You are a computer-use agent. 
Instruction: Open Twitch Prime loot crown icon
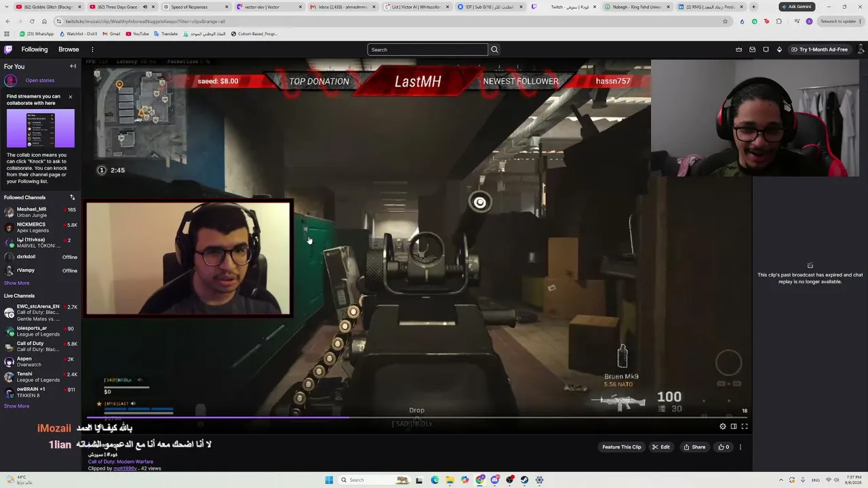pyautogui.click(x=738, y=49)
